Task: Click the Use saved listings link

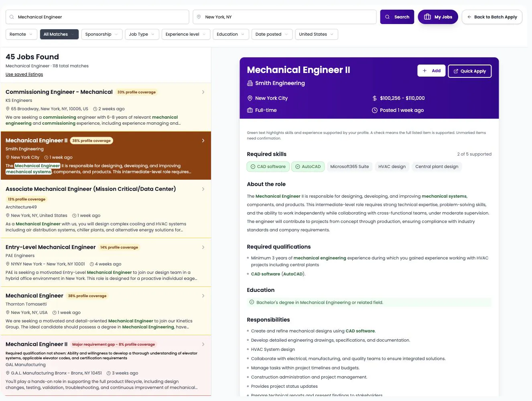Action: click(x=24, y=75)
